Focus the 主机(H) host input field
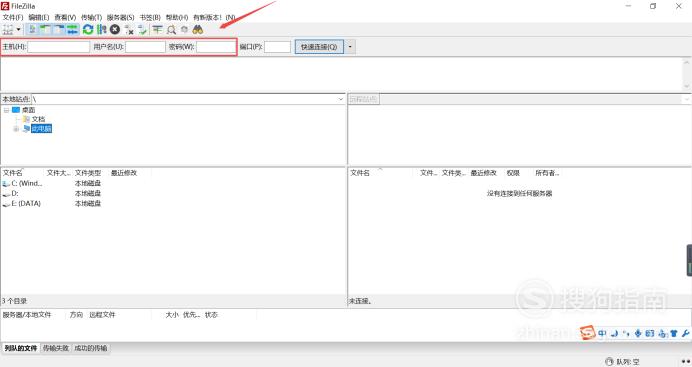Viewport: 692px width, 367px height. (59, 47)
